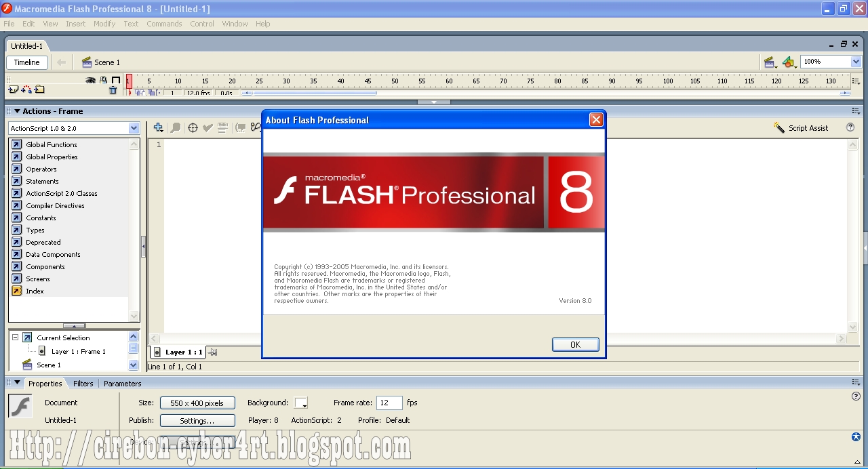This screenshot has height=469, width=868.
Task: Select the Properties tab
Action: [x=45, y=383]
